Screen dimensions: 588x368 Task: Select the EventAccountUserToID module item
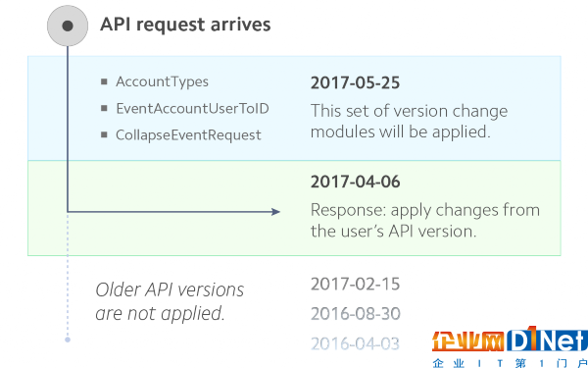click(192, 109)
